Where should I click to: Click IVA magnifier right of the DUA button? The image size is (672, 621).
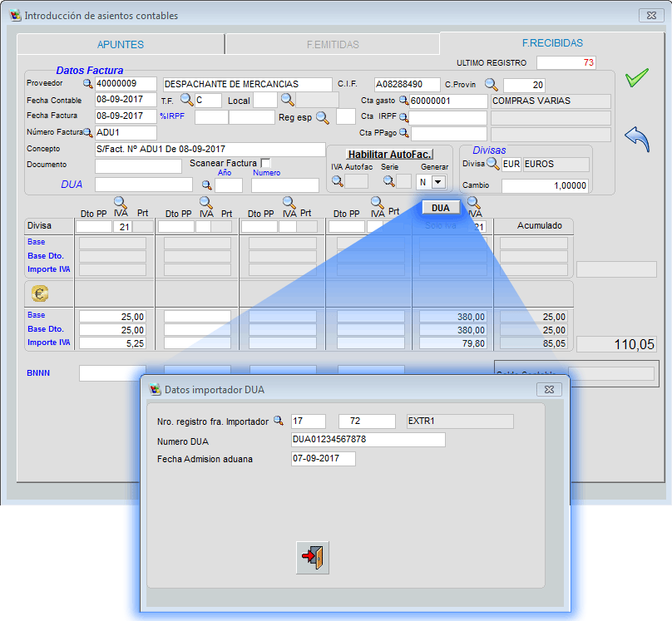click(x=473, y=202)
